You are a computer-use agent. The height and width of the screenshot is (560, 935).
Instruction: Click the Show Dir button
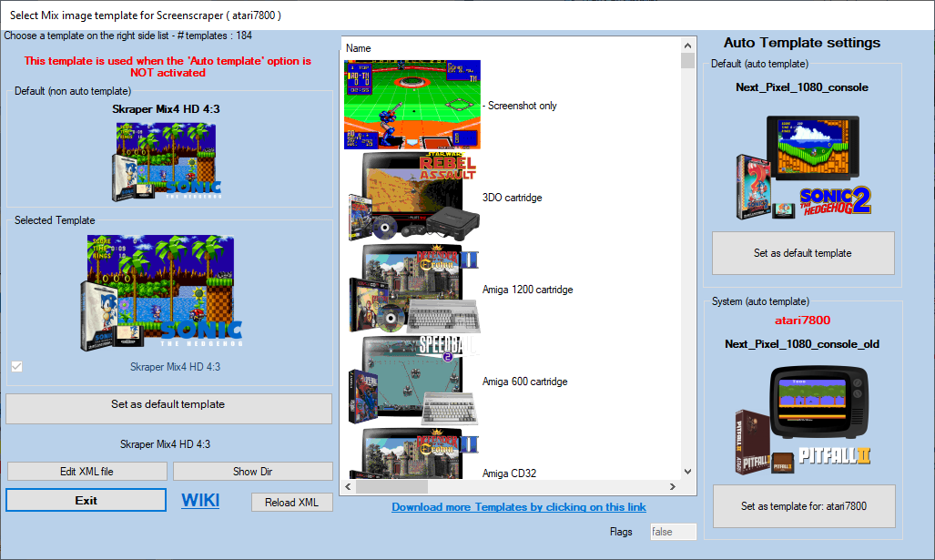tap(252, 472)
